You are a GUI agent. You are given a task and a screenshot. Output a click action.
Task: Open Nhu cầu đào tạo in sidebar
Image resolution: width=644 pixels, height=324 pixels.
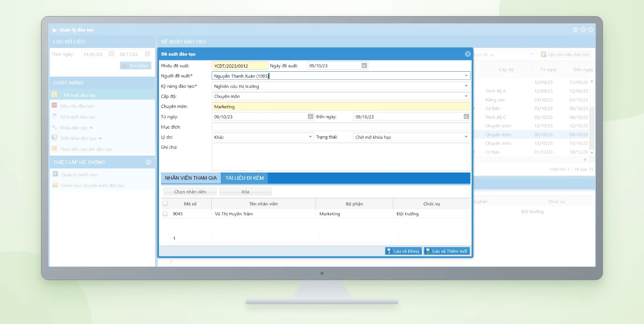pyautogui.click(x=77, y=106)
